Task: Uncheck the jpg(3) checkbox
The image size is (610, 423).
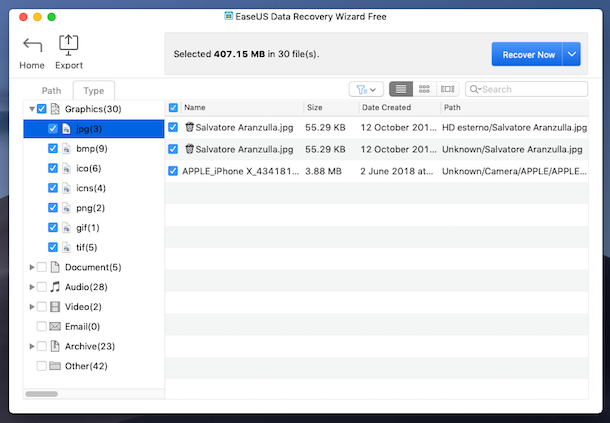Action: [53, 129]
